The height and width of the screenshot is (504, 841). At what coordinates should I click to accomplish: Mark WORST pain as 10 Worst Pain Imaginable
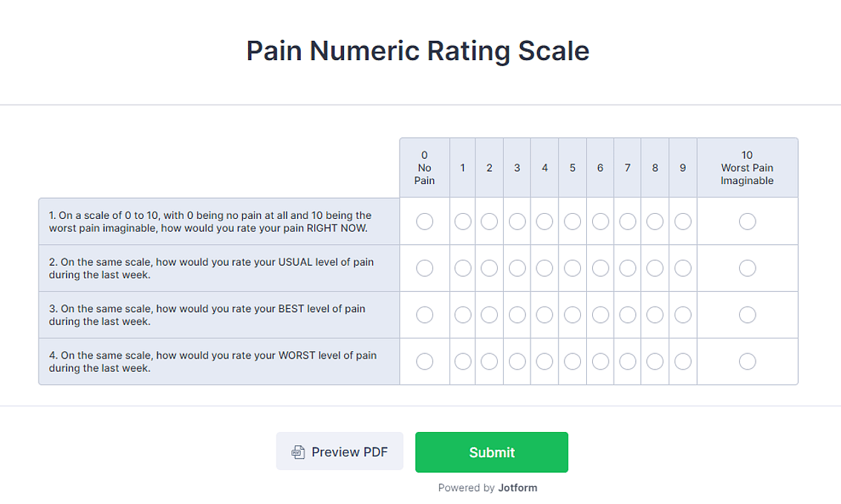(747, 361)
